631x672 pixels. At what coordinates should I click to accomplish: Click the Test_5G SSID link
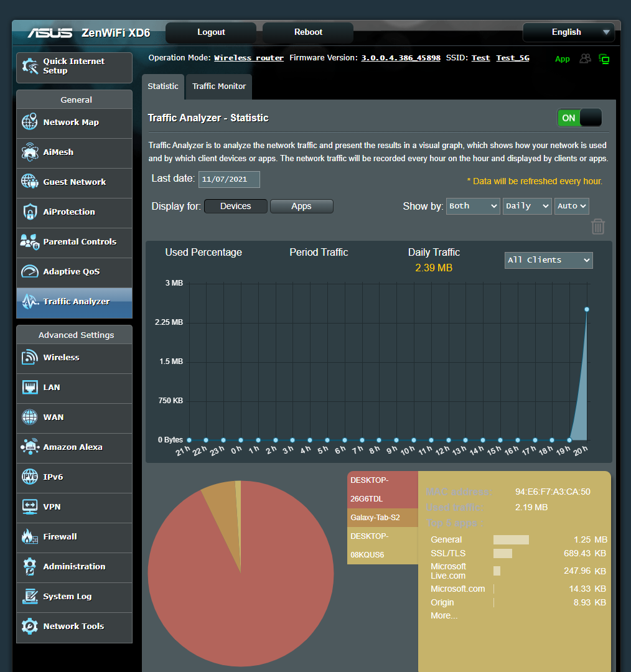point(513,58)
